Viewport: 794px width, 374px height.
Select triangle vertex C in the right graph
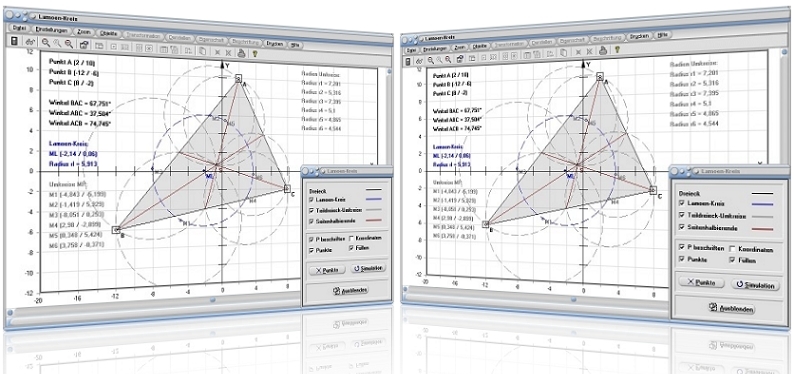654,190
